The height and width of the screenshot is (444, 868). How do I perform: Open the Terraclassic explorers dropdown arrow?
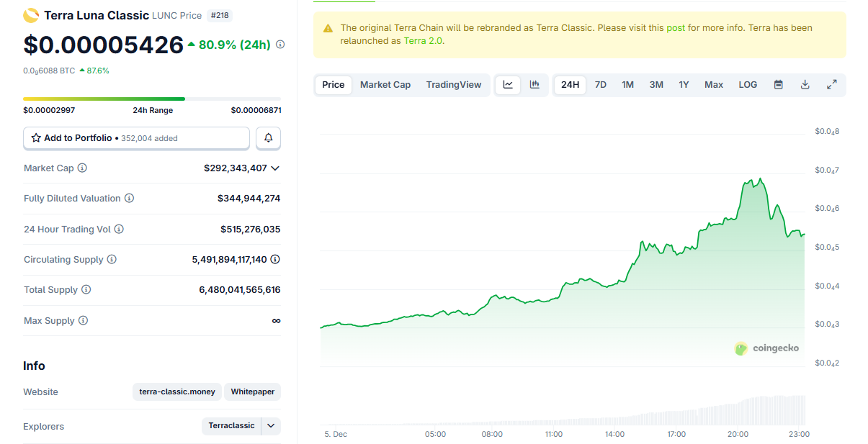click(271, 426)
